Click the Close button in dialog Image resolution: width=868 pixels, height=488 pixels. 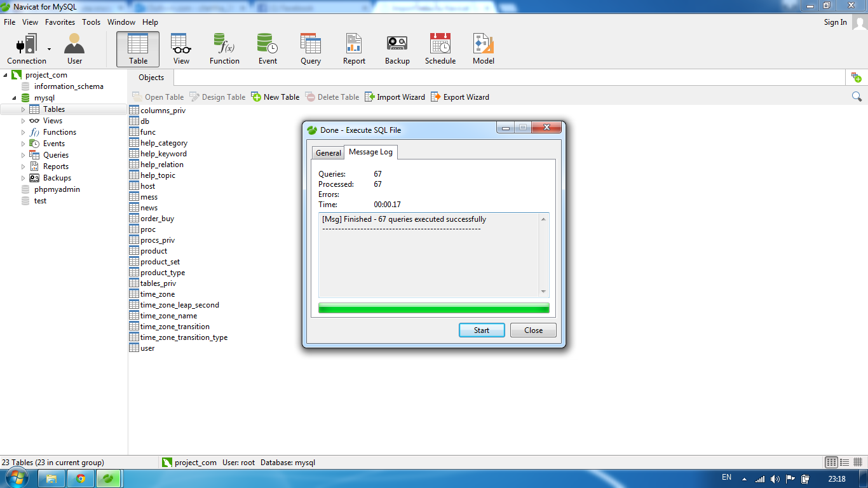tap(533, 330)
